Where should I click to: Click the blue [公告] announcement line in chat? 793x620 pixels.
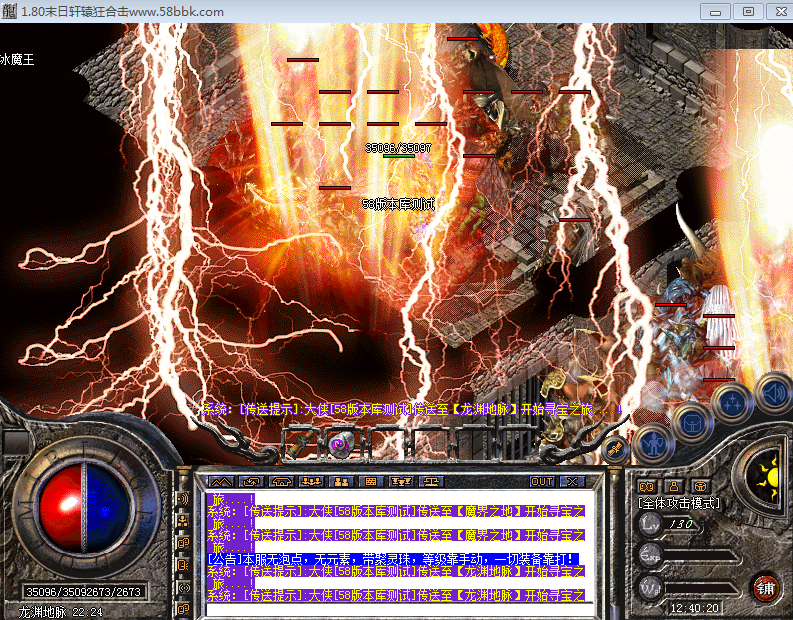pos(392,559)
